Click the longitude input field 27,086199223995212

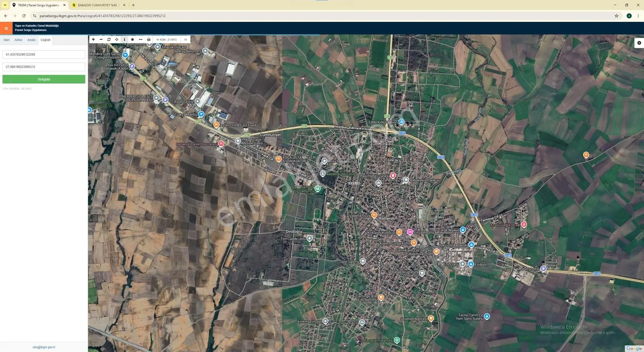(x=44, y=67)
